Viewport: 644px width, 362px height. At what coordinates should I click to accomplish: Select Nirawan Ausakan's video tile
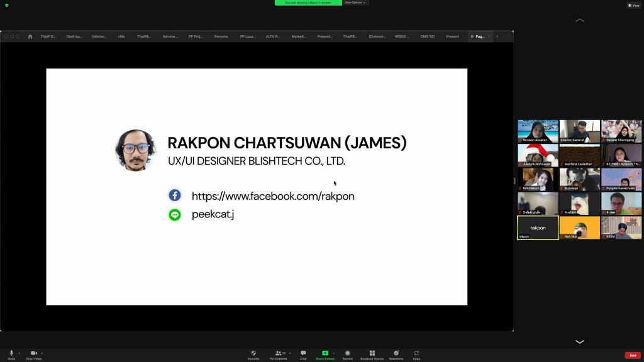click(x=538, y=131)
